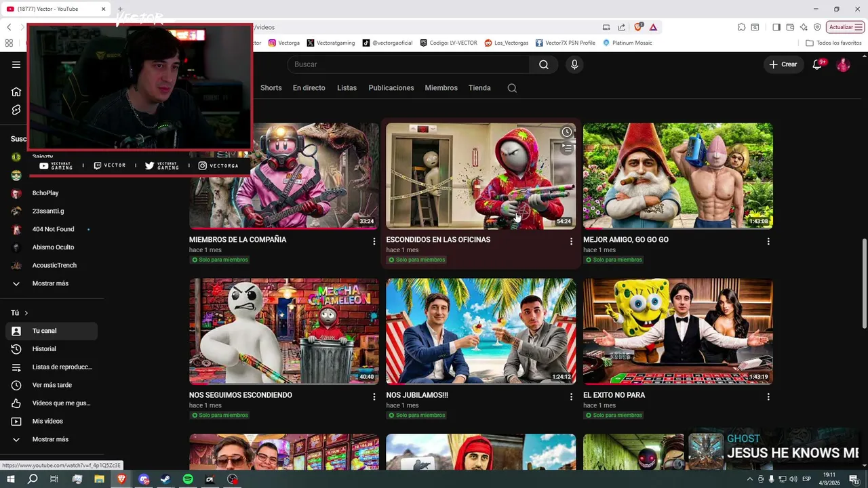Search within the channel using tab-bar magnifier
Viewport: 868px width, 488px height.
point(512,88)
